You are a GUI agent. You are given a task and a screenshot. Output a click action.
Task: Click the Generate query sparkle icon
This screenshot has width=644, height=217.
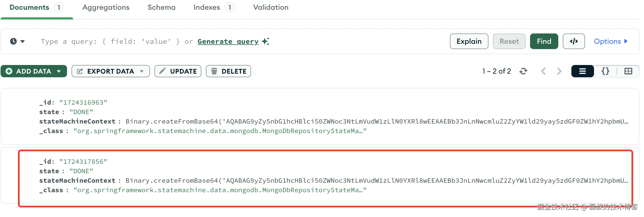(x=265, y=41)
